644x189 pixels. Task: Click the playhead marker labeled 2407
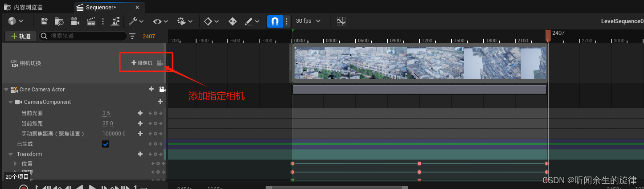(548, 36)
